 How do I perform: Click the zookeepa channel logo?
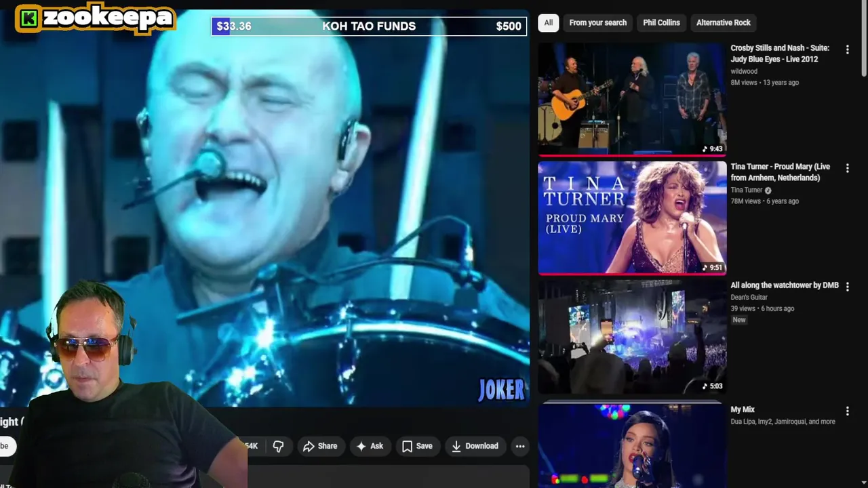(95, 18)
